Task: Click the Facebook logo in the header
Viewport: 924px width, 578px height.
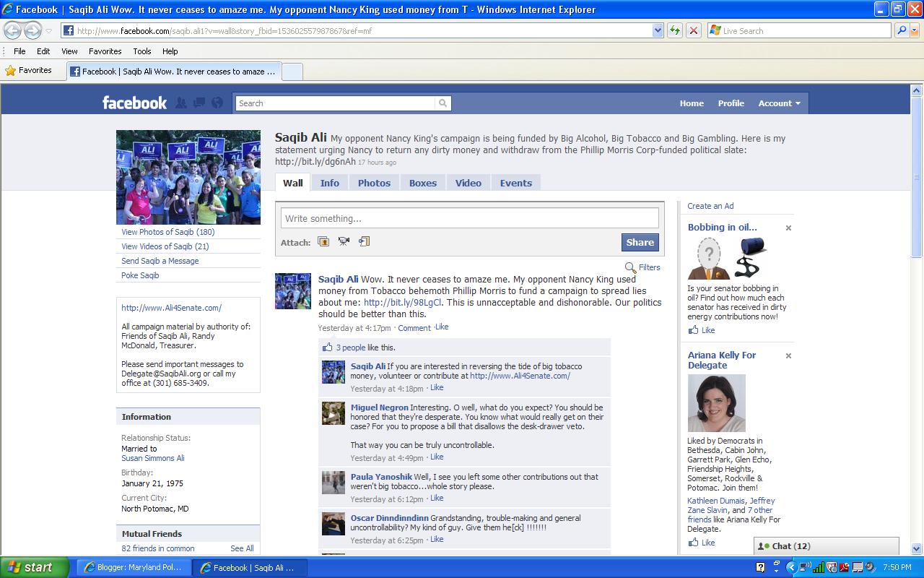Action: click(x=134, y=103)
